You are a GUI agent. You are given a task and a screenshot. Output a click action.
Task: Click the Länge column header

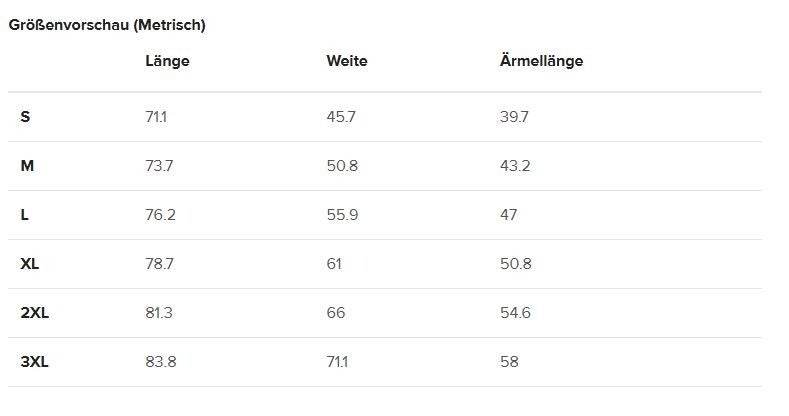click(167, 61)
